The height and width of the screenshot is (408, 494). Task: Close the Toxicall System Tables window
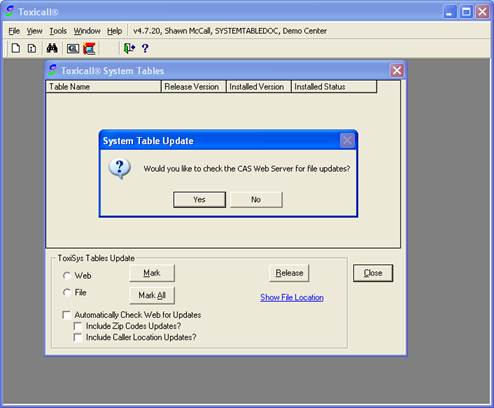(x=397, y=70)
